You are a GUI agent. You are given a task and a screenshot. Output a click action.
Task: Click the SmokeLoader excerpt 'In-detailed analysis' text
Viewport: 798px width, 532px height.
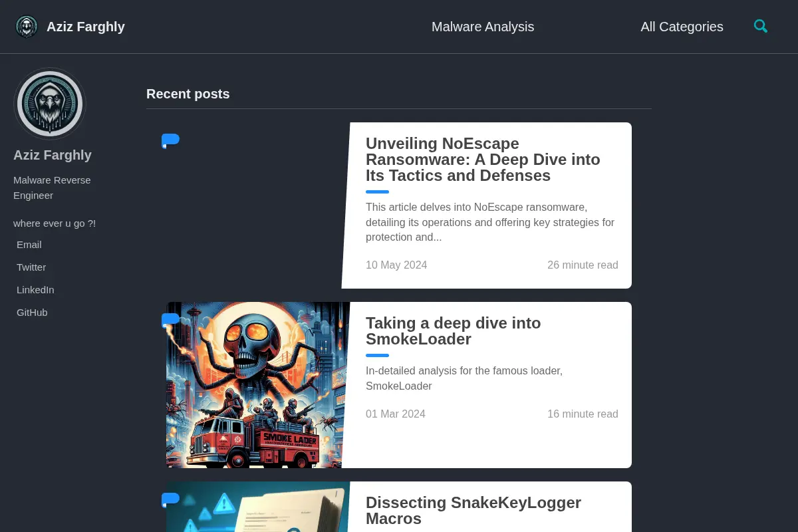click(464, 378)
